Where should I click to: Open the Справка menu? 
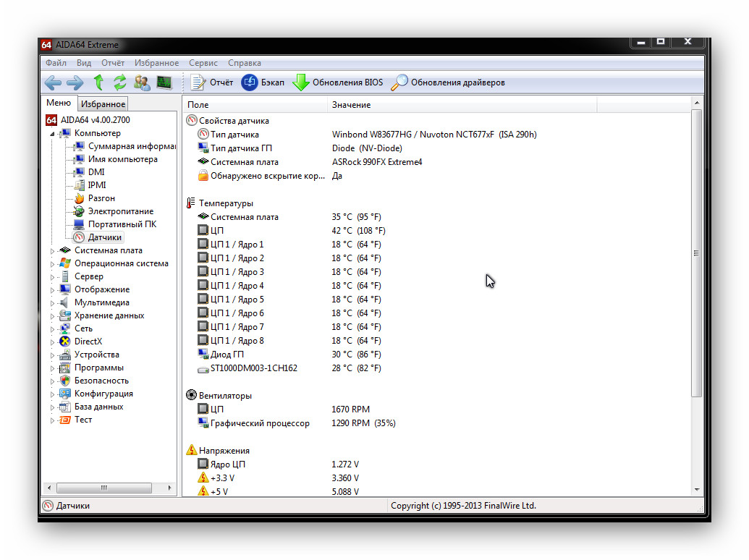tap(245, 63)
